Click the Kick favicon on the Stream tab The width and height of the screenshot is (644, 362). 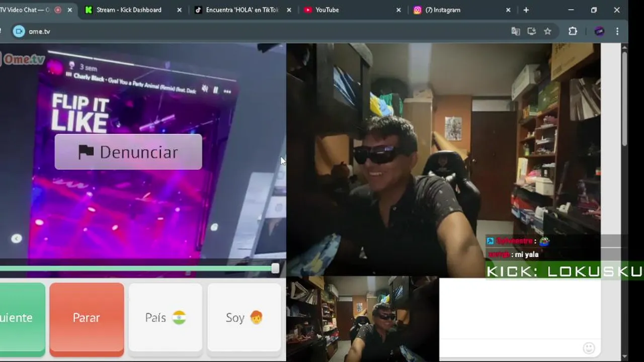[89, 10]
